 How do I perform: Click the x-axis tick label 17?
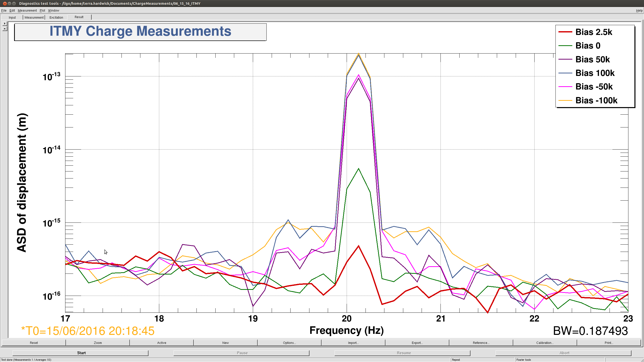[65, 319]
